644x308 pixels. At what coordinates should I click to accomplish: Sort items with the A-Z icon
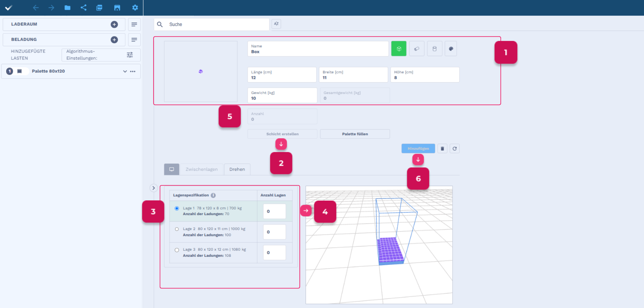click(x=276, y=24)
